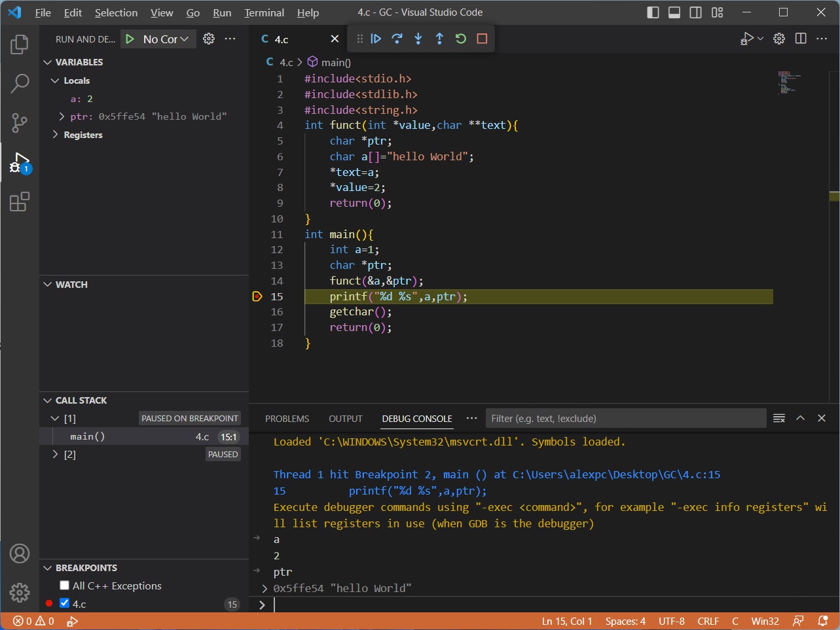Click the CRLF line ending indicator
840x630 pixels.
708,621
